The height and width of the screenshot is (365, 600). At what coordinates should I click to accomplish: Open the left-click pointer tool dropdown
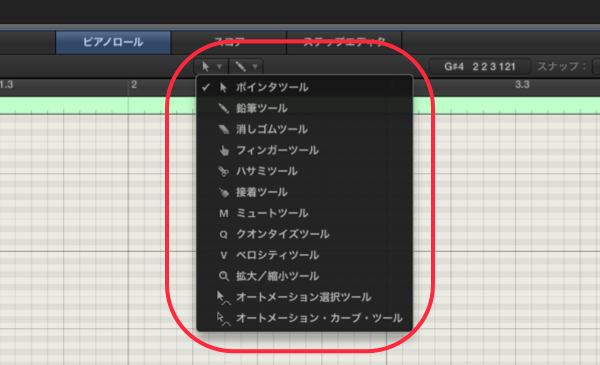pyautogui.click(x=211, y=66)
